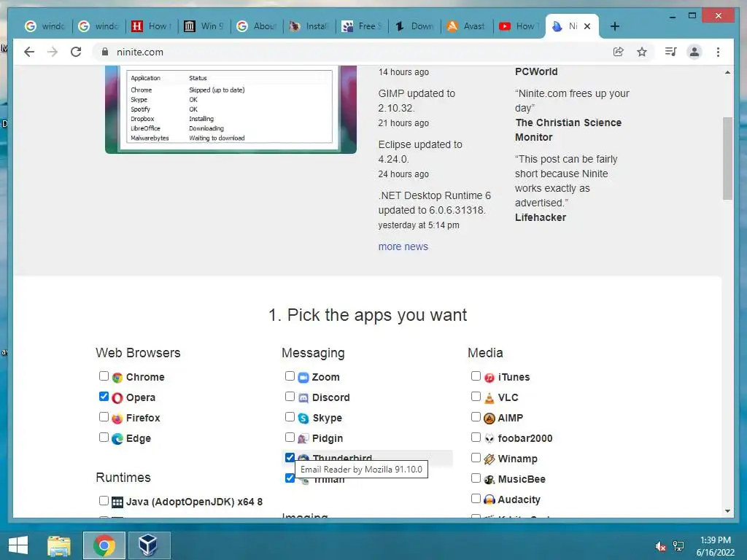Click the Opera logo icon
The image size is (747, 560).
tap(117, 398)
